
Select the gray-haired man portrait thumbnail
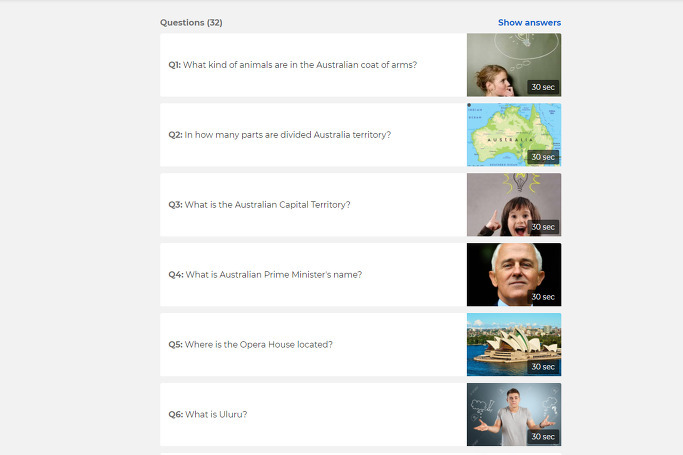pyautogui.click(x=514, y=275)
